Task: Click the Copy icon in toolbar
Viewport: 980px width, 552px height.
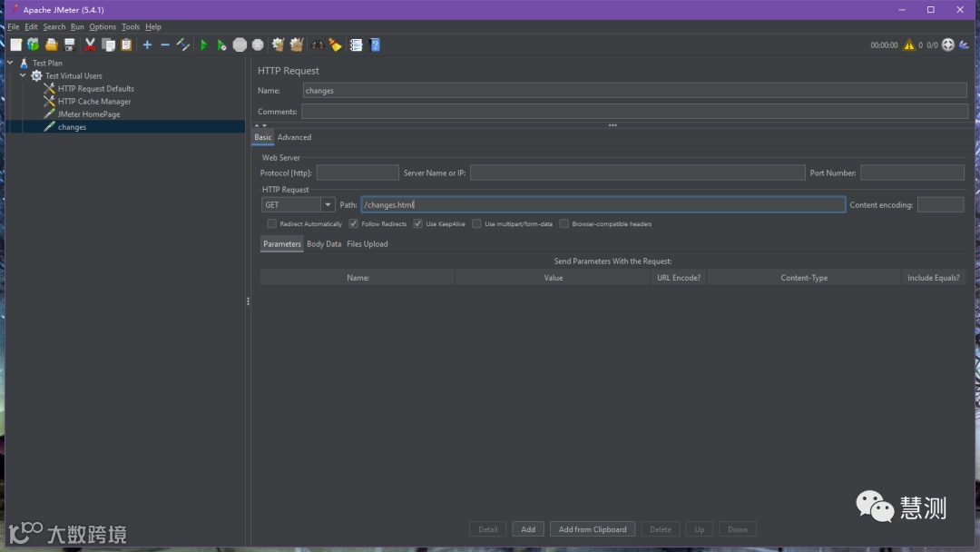Action: tap(108, 45)
